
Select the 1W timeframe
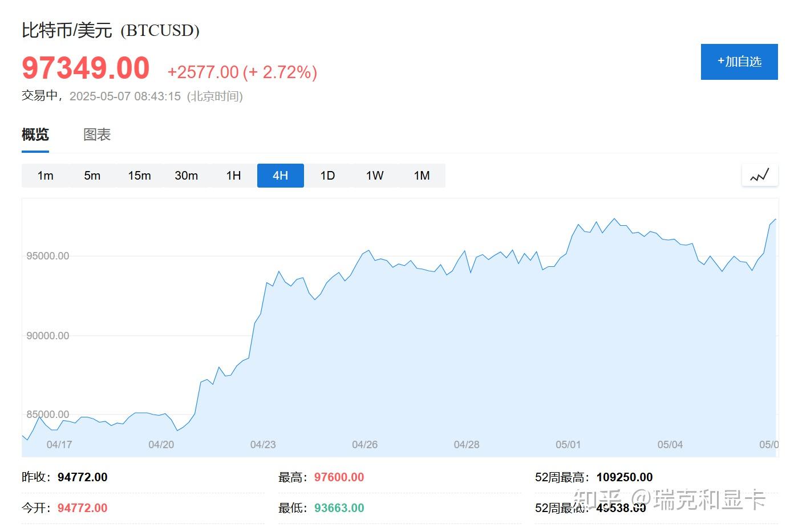pos(375,176)
